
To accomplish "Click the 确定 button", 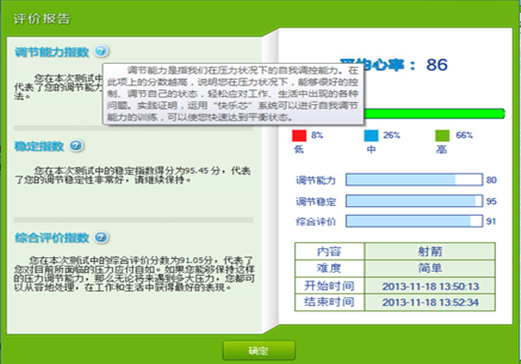I will pyautogui.click(x=259, y=350).
